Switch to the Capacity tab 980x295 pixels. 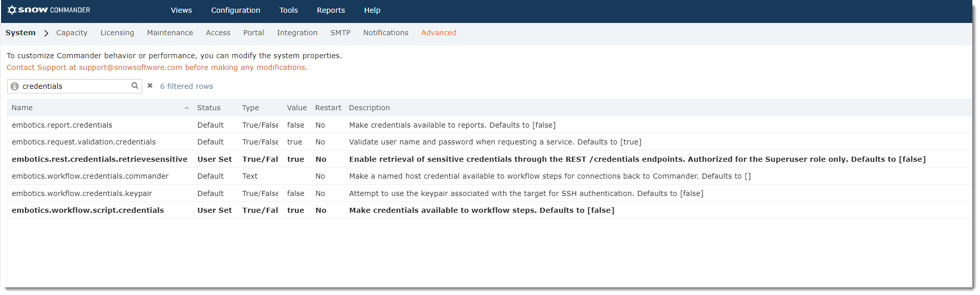coord(72,33)
